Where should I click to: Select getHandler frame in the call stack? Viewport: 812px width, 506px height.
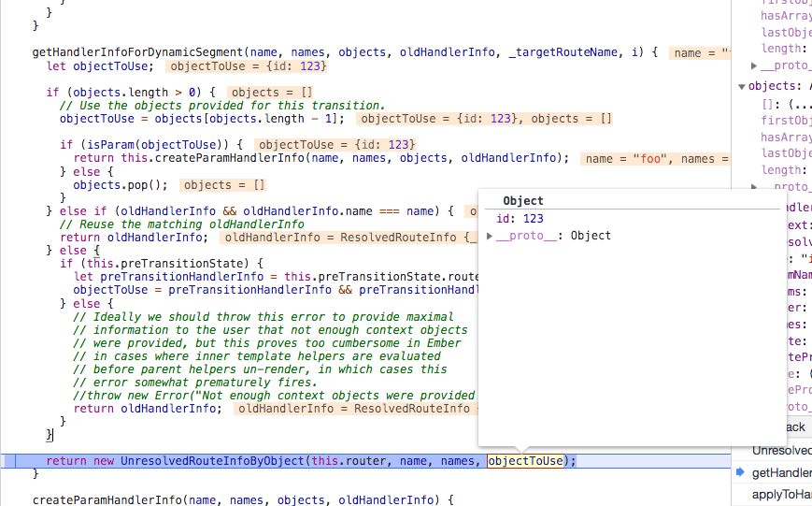pos(782,472)
